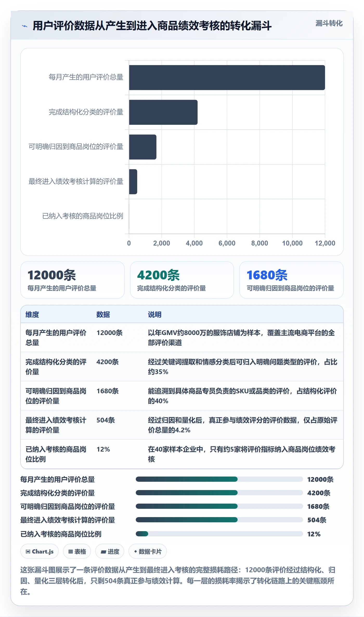Click the 完成结构化分类的评价量 chart bar
The width and height of the screenshot is (364, 617).
[x=163, y=112]
